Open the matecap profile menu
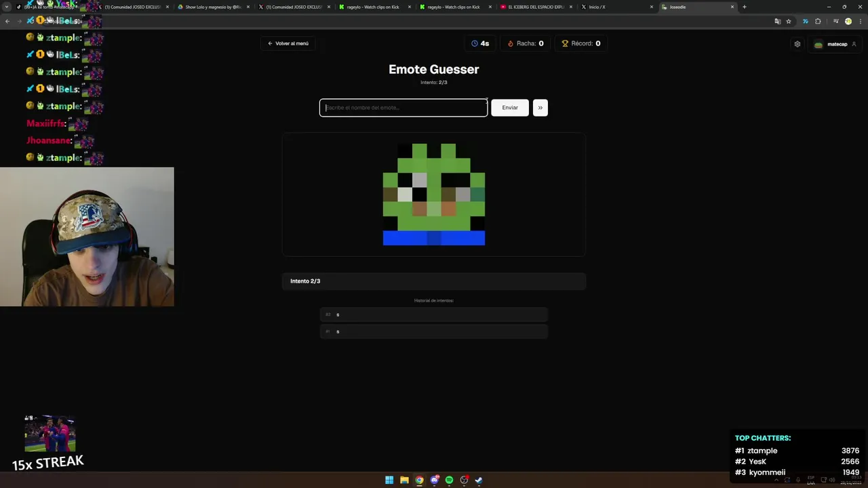The height and width of the screenshot is (488, 868). click(x=835, y=44)
